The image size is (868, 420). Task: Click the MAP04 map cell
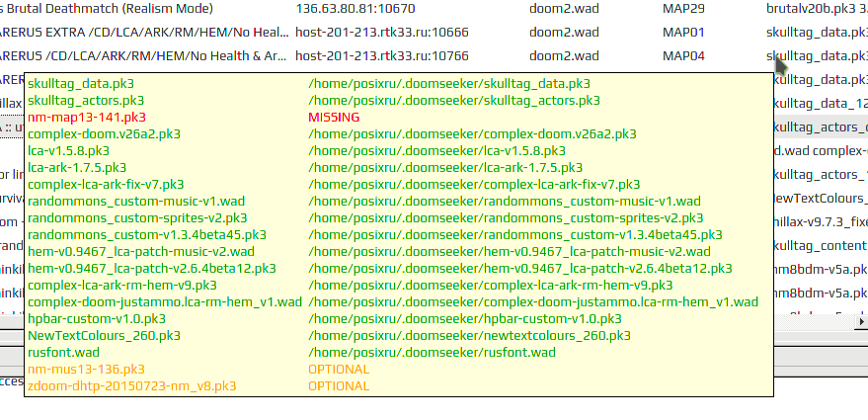[683, 56]
